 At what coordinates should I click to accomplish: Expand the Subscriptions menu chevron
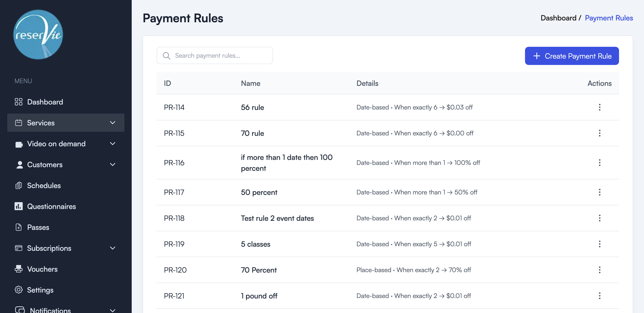[x=112, y=248]
